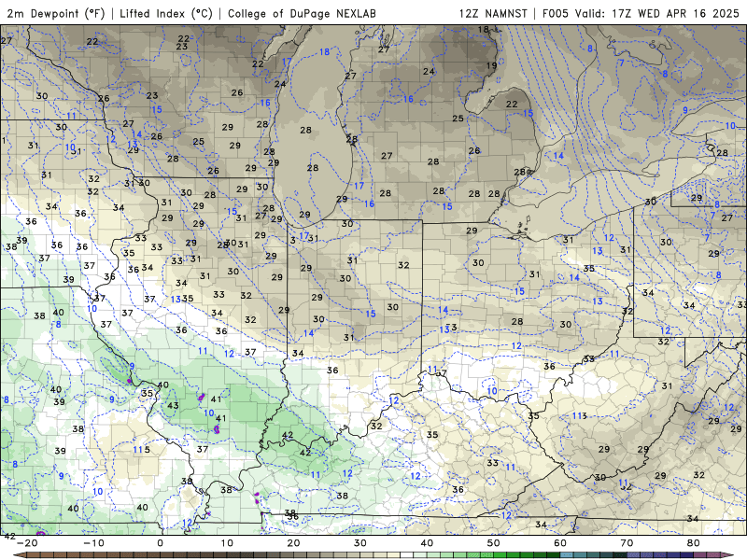
Task: Click the '70' tick label on color scale
Action: point(627,543)
